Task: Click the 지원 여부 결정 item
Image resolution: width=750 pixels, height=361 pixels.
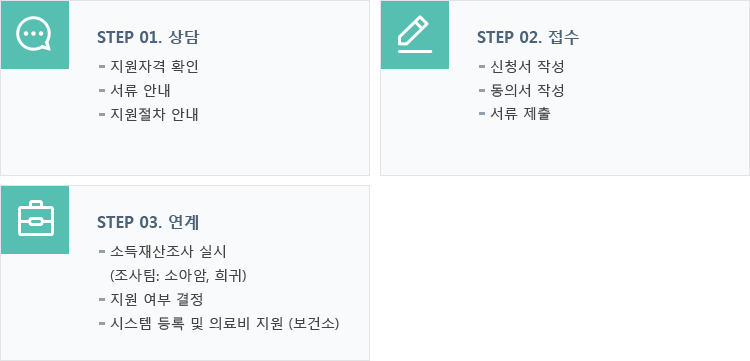Action: tap(157, 300)
